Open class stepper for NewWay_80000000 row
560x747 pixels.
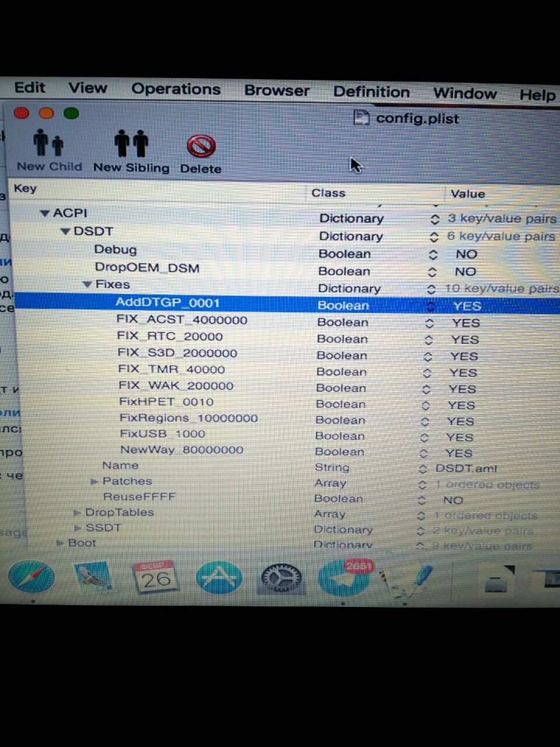(x=424, y=453)
